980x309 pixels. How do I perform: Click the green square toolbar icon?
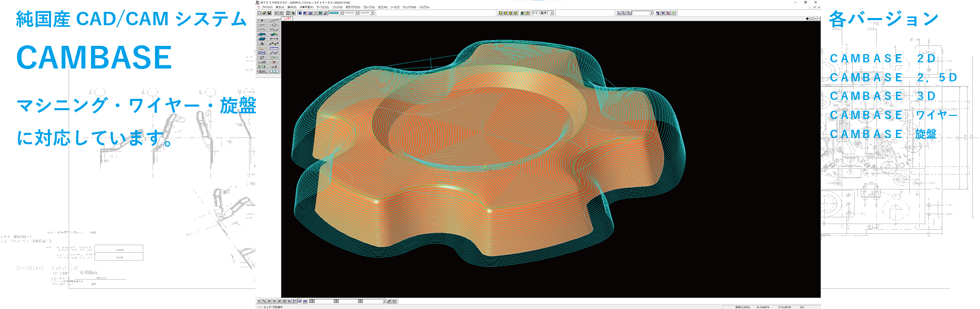click(x=674, y=13)
